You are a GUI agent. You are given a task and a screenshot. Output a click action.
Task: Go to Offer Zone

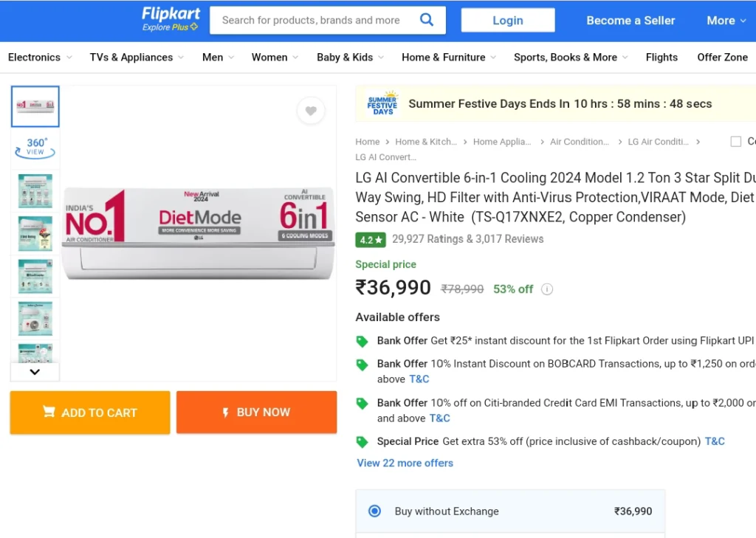[722, 58]
